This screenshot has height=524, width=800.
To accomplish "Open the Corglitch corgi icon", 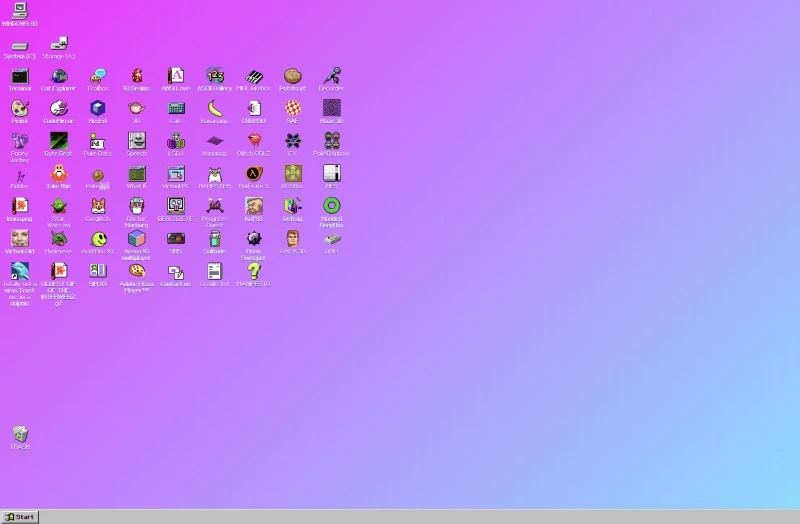I will [x=97, y=206].
